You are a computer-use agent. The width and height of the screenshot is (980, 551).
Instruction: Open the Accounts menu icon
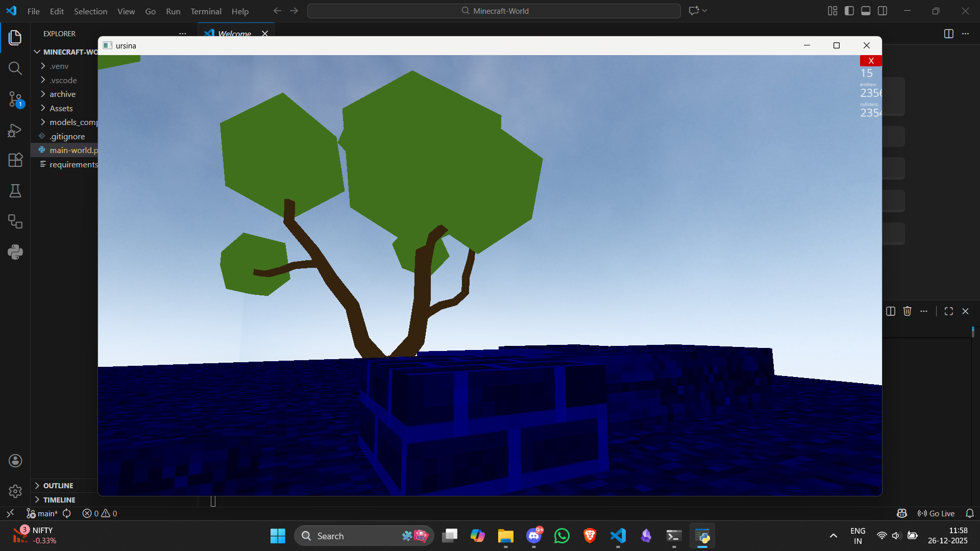pyautogui.click(x=15, y=461)
